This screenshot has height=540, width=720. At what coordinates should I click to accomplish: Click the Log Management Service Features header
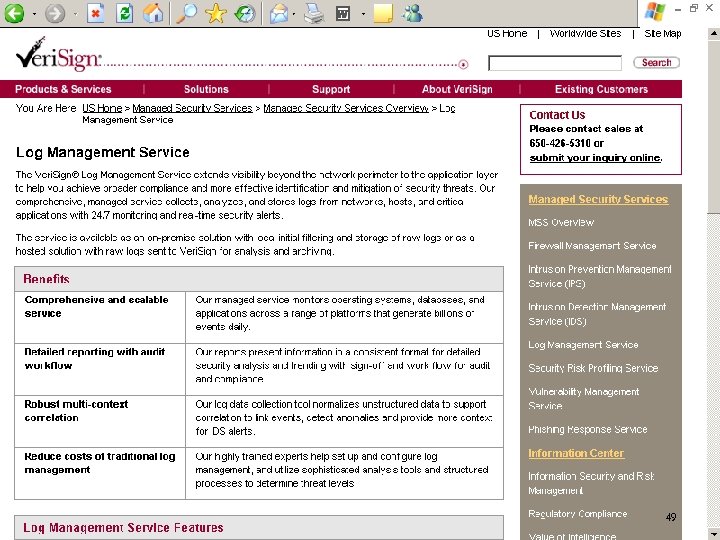tap(259, 528)
